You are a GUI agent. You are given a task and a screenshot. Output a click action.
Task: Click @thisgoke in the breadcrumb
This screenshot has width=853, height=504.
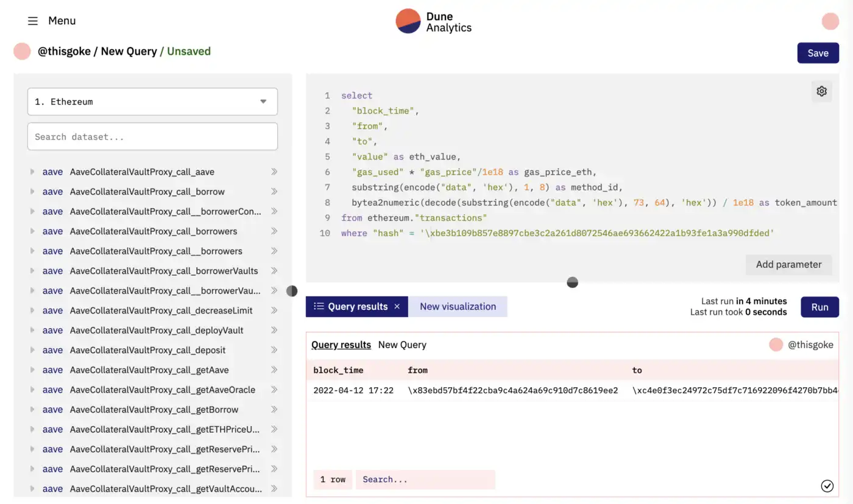tap(64, 51)
